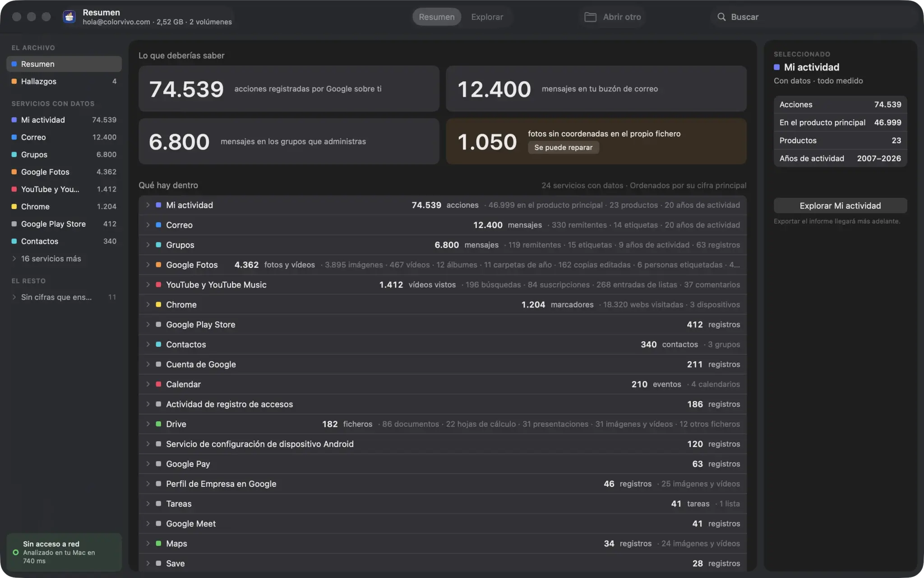Click the Perfil de Empresa en Google row

[x=443, y=484]
